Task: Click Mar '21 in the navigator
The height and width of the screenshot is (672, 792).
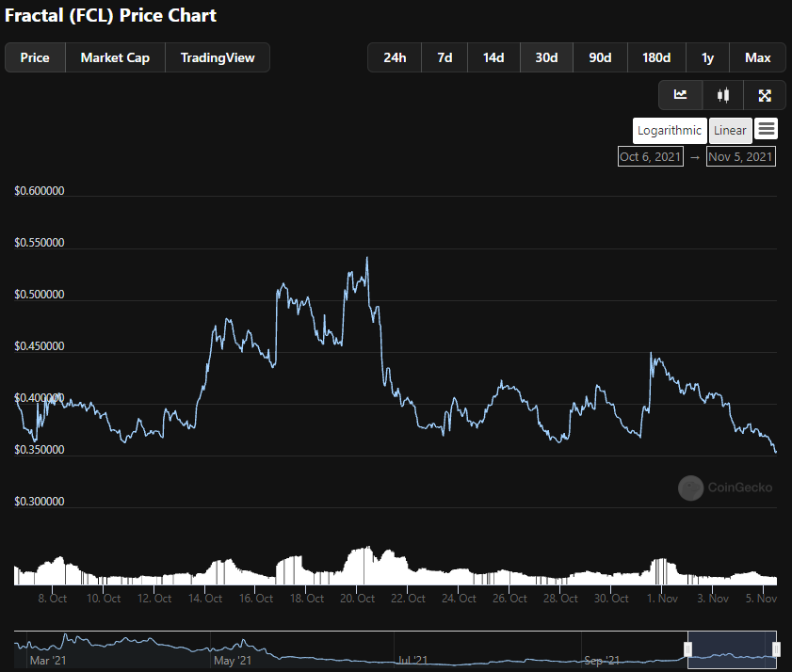Action: click(48, 661)
